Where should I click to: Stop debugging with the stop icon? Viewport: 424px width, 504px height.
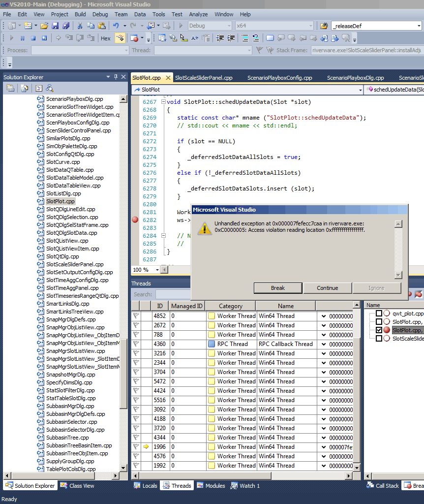click(x=33, y=38)
